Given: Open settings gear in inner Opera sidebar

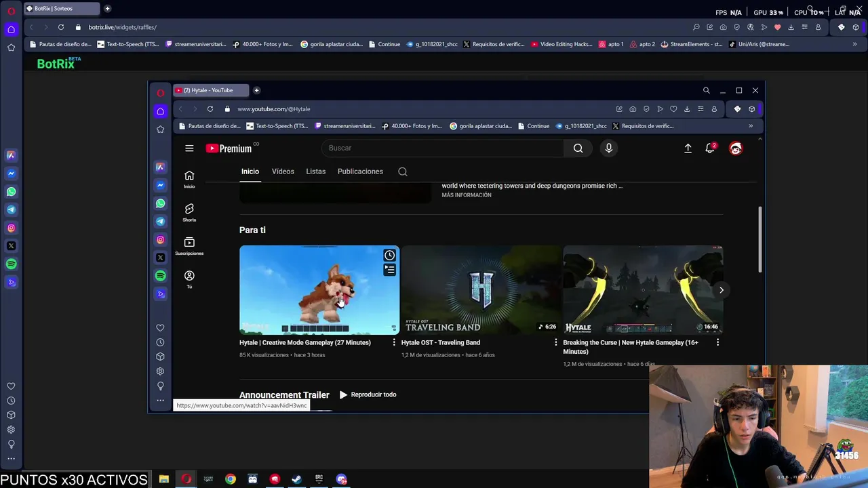Looking at the screenshot, I should tap(160, 371).
